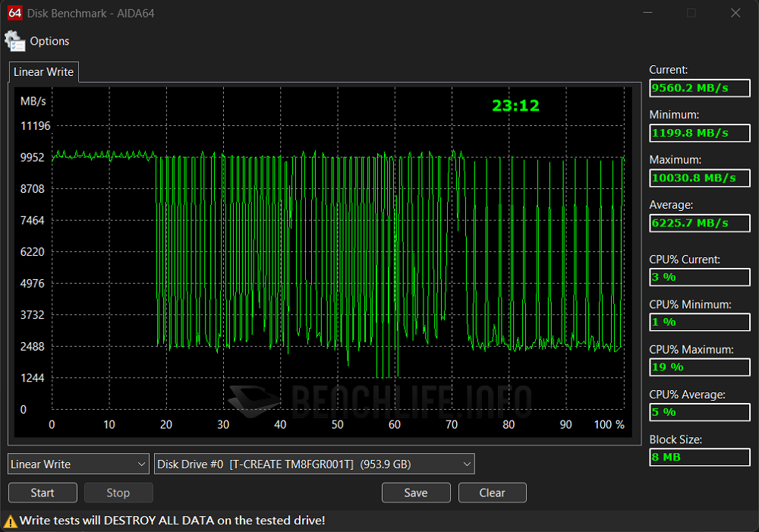The height and width of the screenshot is (532, 759).
Task: Click the 23:12 elapsed time on graph
Action: (x=515, y=106)
